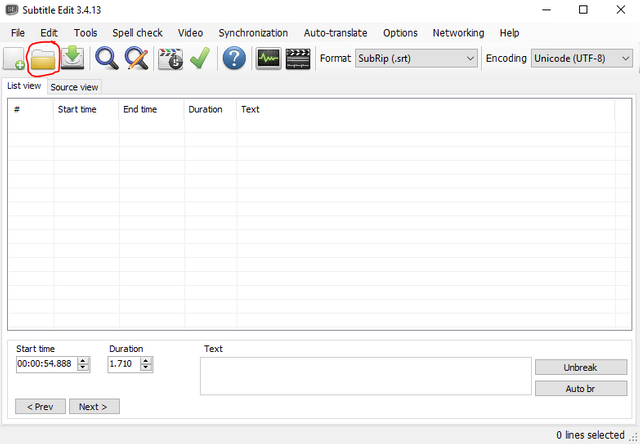
Task: Open the Tools menu
Action: click(85, 33)
